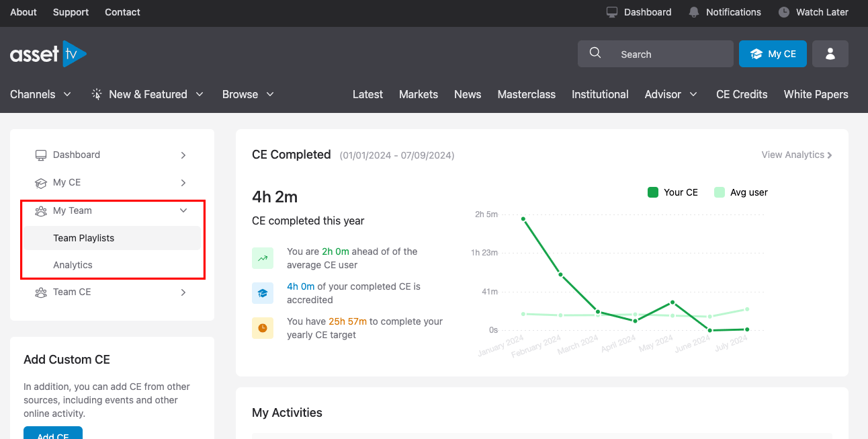868x439 pixels.
Task: Toggle the Avg user legend series
Action: pos(740,192)
